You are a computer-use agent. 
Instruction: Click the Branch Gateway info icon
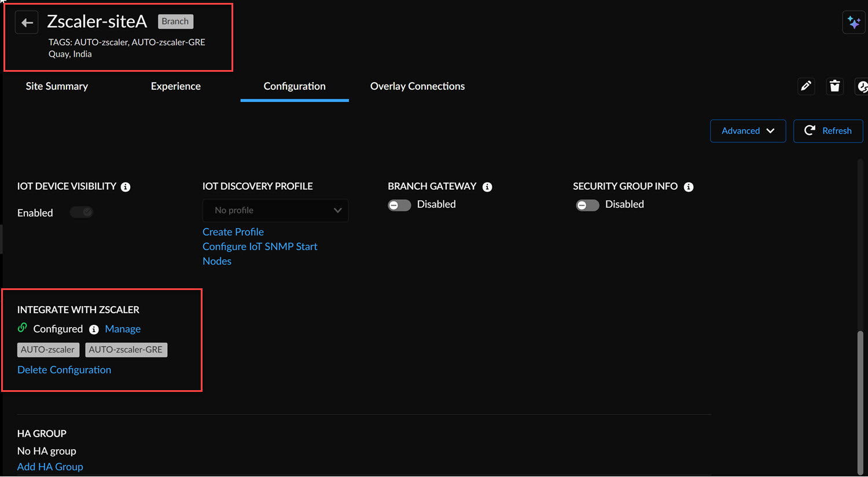(x=487, y=187)
